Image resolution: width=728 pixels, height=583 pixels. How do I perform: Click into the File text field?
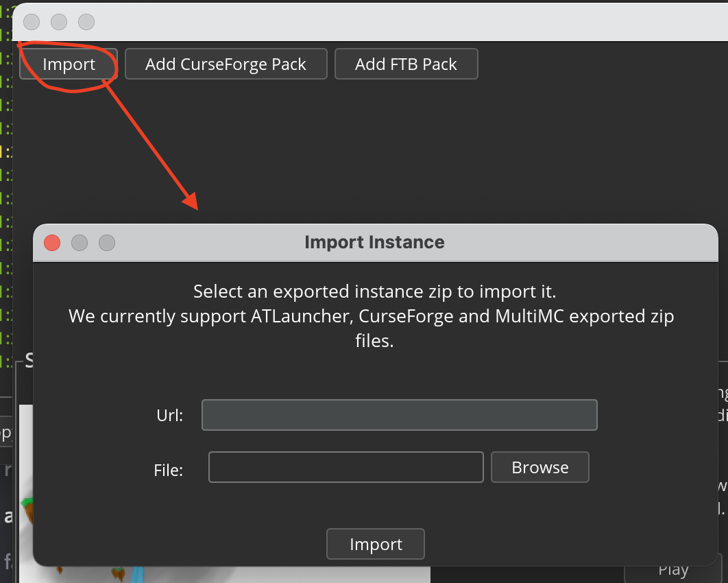[345, 467]
